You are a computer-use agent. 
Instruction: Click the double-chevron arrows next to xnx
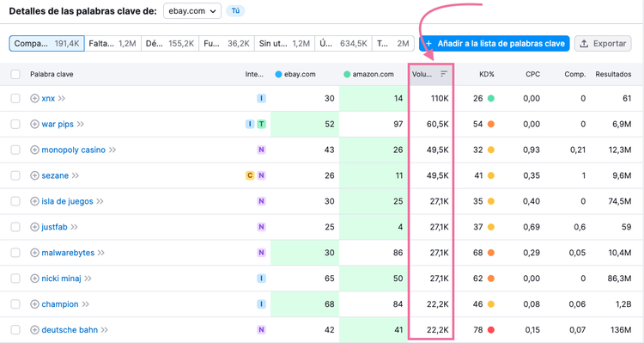pyautogui.click(x=62, y=98)
